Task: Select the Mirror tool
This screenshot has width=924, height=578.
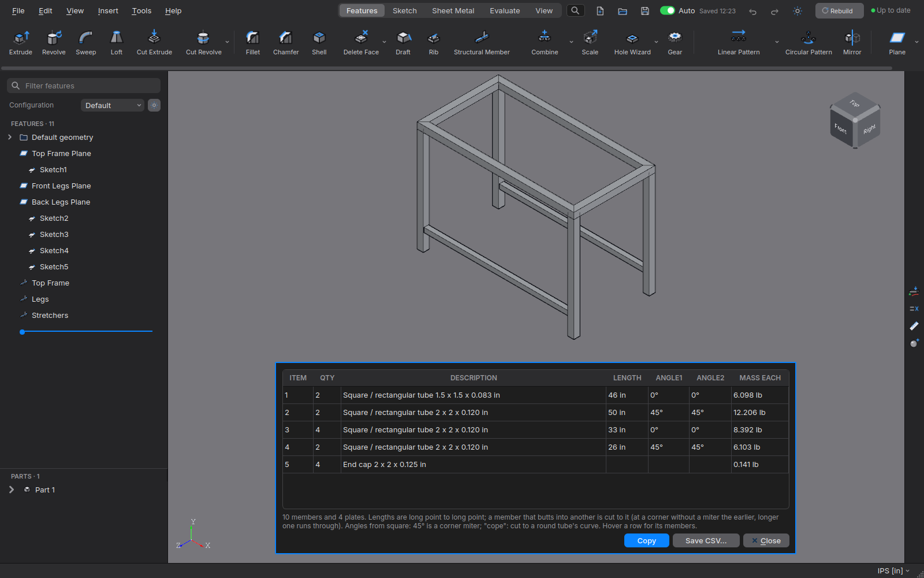Action: [852, 43]
